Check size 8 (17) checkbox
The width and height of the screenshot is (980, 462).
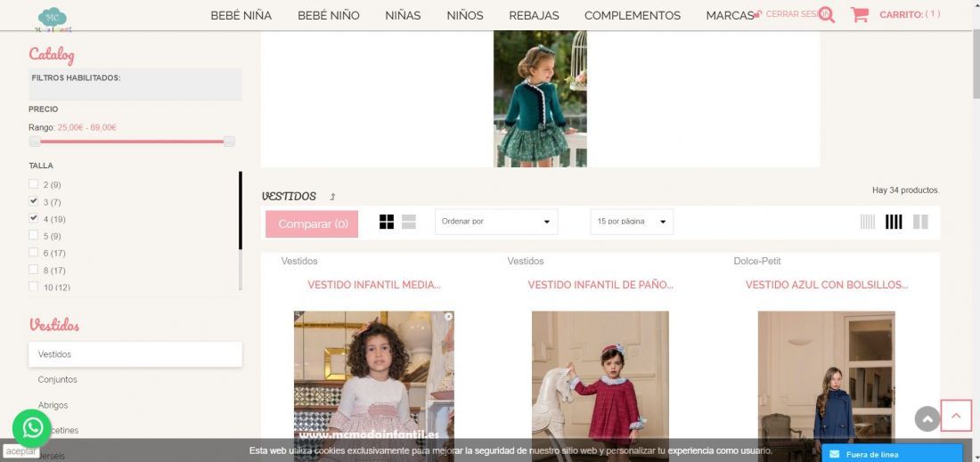click(33, 270)
